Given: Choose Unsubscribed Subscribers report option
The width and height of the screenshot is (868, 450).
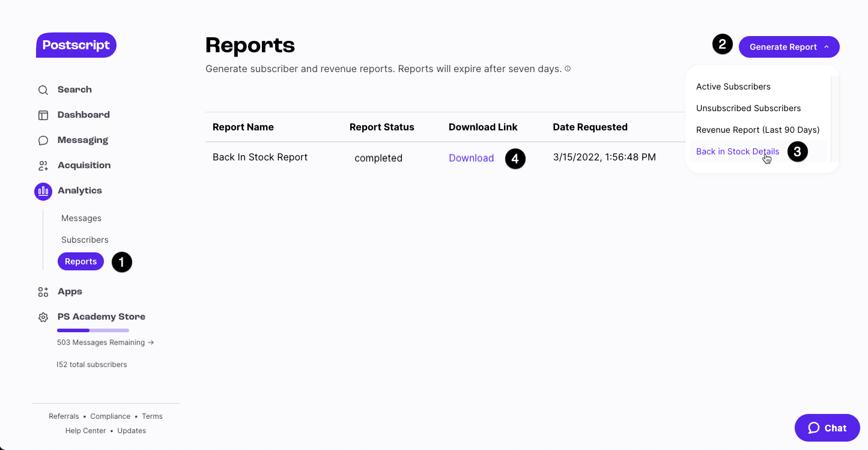Looking at the screenshot, I should 748,108.
